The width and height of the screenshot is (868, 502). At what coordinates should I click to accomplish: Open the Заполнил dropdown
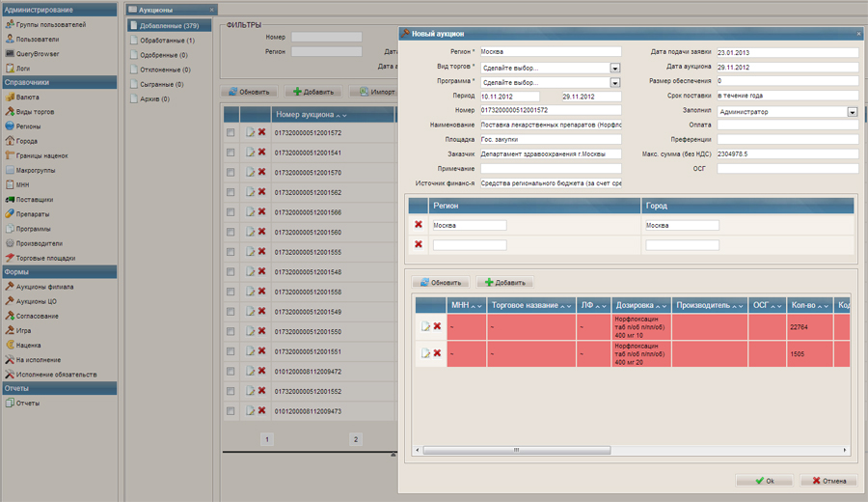pyautogui.click(x=852, y=112)
